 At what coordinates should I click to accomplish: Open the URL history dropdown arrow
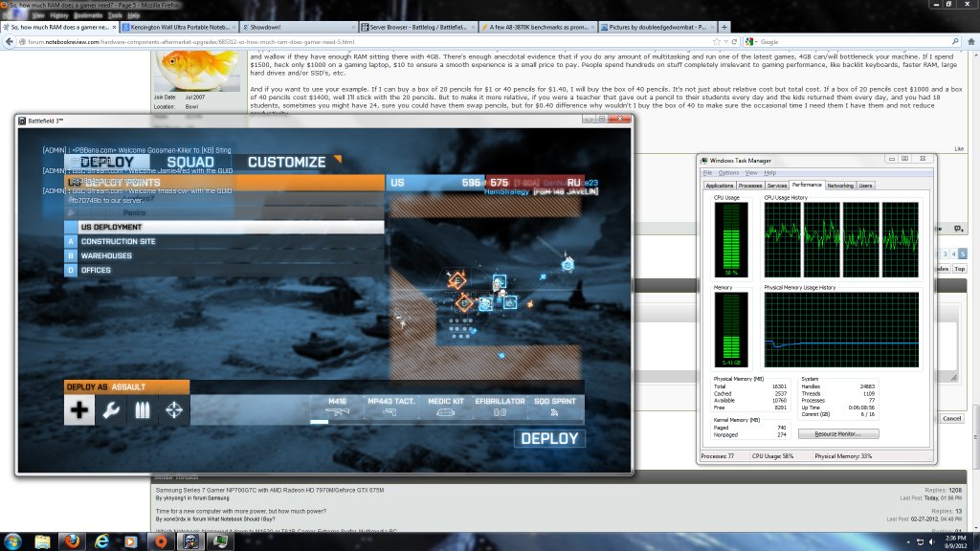(725, 42)
